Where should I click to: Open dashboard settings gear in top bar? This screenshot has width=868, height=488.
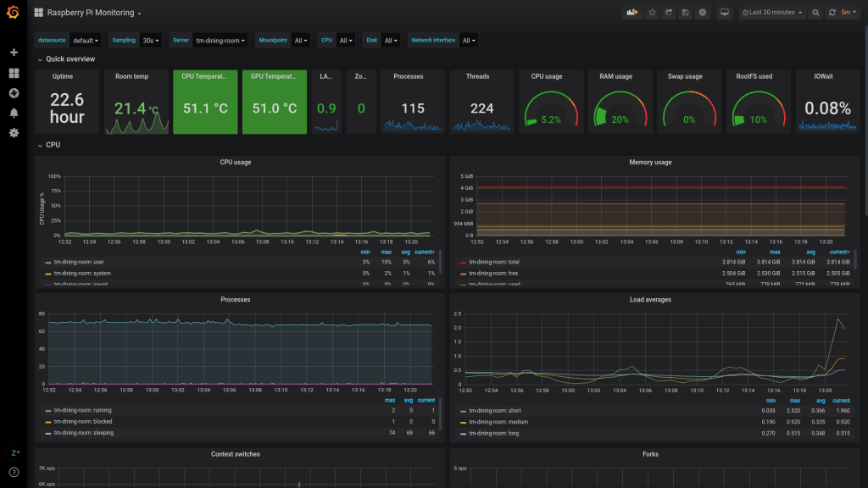click(702, 13)
